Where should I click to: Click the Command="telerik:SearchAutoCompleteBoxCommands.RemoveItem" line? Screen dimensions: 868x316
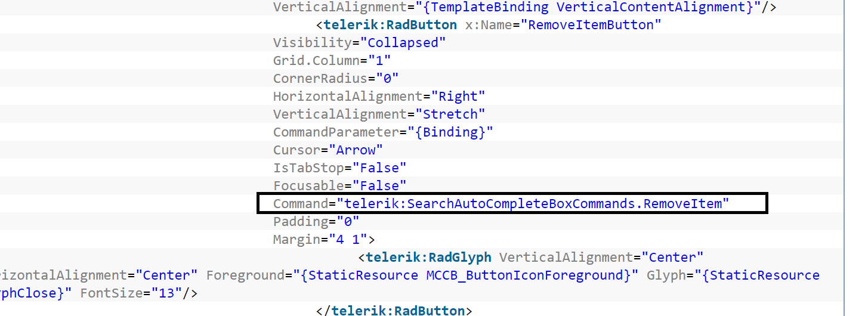[x=501, y=204]
